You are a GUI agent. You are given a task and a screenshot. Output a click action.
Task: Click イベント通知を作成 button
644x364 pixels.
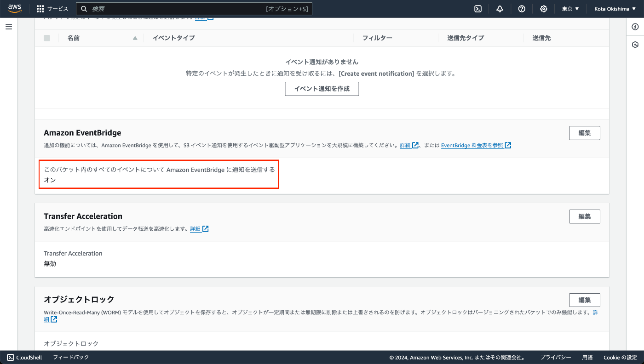[x=322, y=89]
